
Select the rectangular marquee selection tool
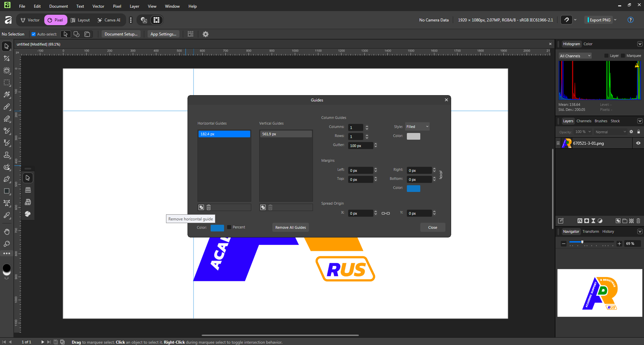[x=7, y=82]
